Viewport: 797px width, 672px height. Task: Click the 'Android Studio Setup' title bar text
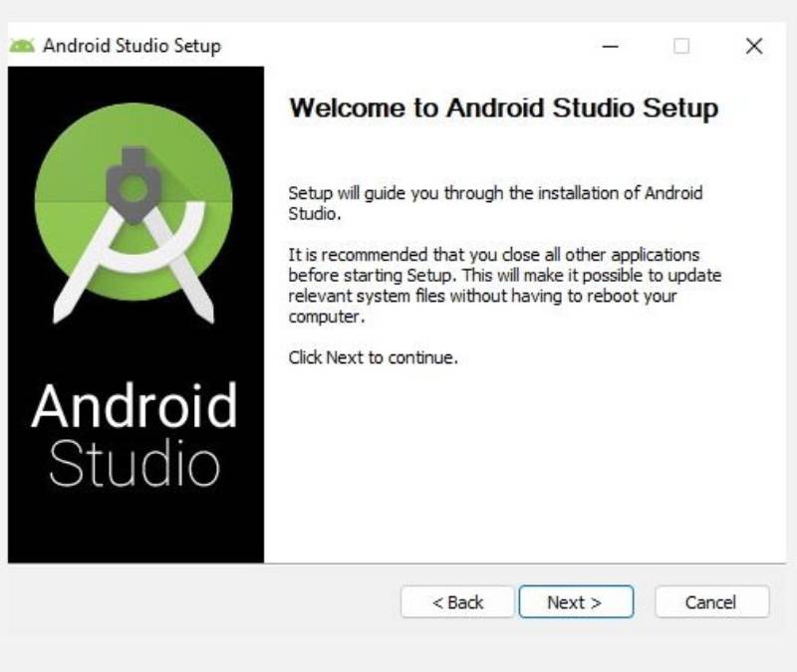coord(133,46)
